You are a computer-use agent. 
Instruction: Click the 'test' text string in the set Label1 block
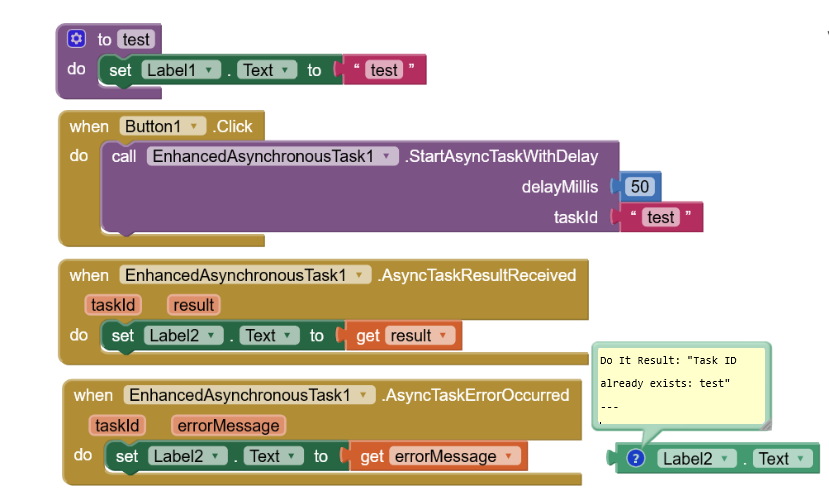pyautogui.click(x=384, y=70)
